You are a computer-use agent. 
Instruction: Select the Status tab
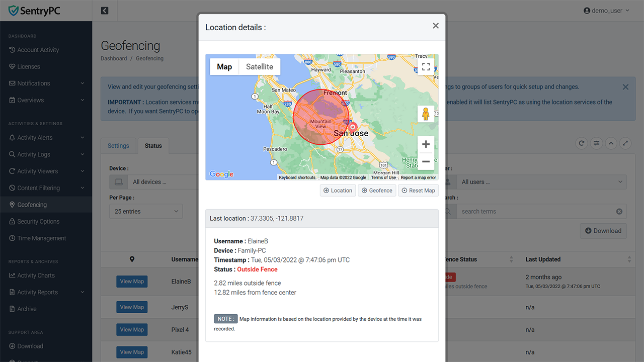pos(153,146)
